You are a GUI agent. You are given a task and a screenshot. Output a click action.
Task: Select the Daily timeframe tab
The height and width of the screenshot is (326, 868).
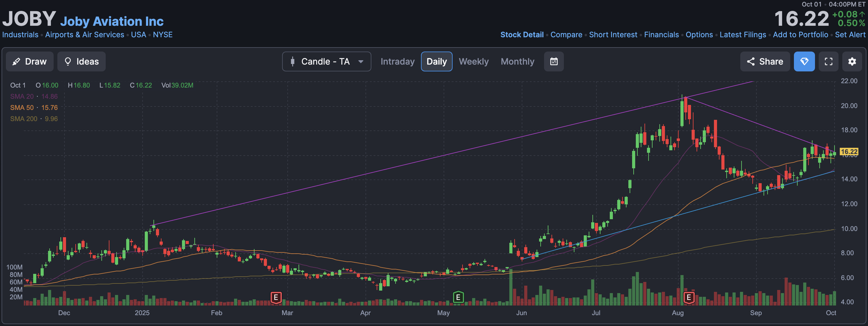pos(436,61)
